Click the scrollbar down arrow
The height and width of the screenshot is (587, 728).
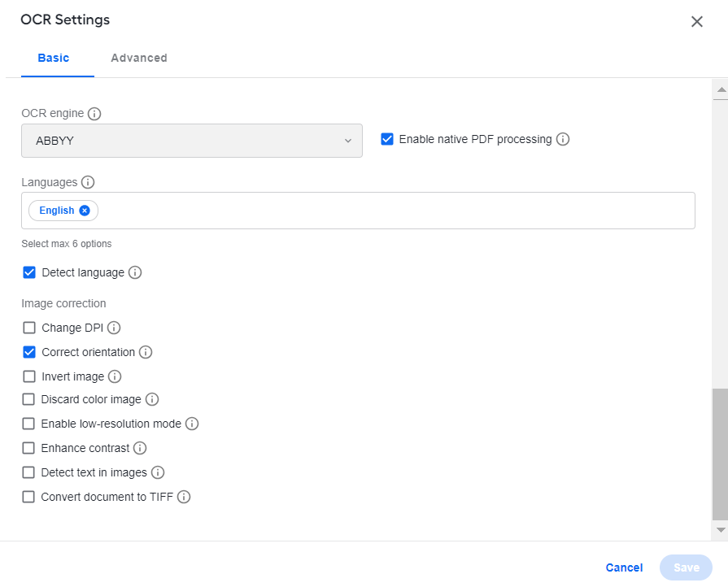[x=721, y=529]
